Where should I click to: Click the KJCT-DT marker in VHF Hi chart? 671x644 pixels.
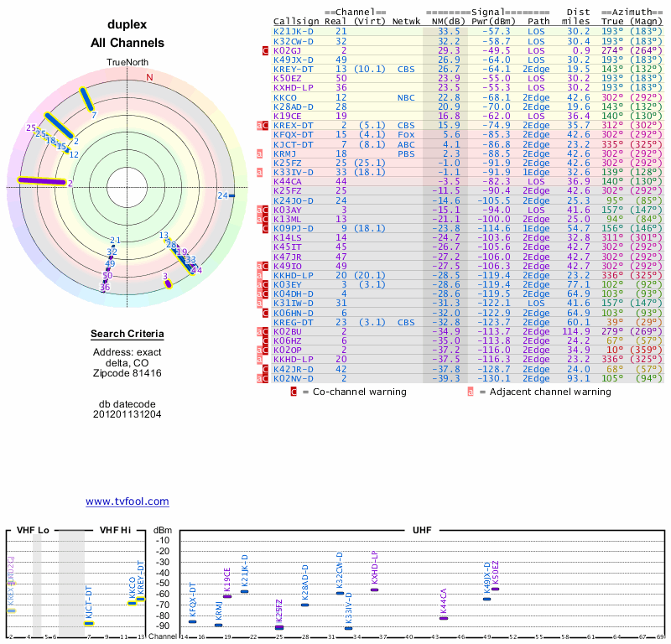(x=89, y=623)
